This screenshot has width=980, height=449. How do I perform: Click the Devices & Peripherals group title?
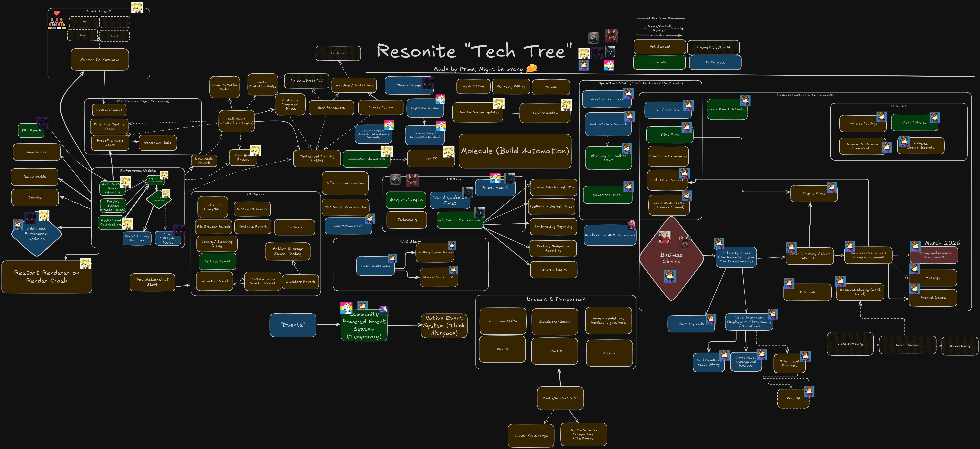555,300
